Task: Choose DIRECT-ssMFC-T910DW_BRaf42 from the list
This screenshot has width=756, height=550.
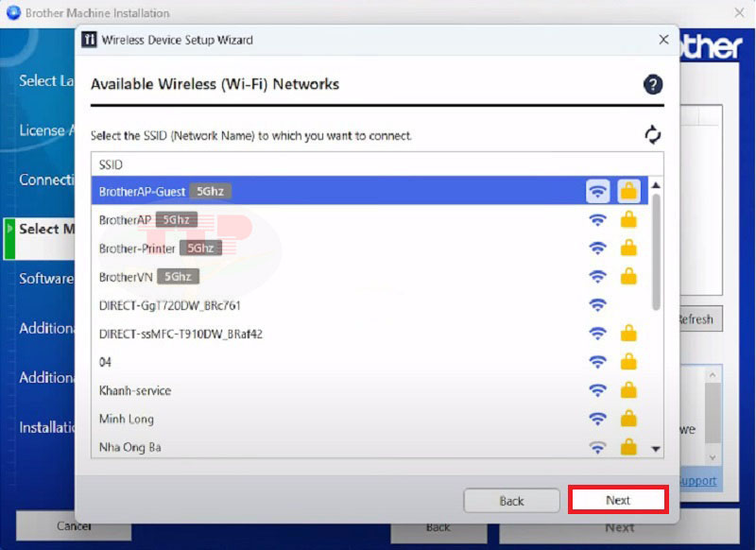Action: coord(180,334)
